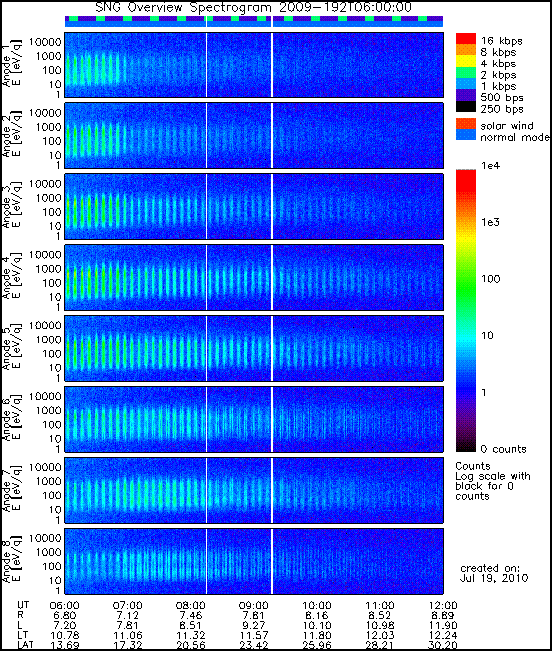Select the yellow 4 kbps legend swatch
Image resolution: width=552 pixels, height=651 pixels.
466,61
